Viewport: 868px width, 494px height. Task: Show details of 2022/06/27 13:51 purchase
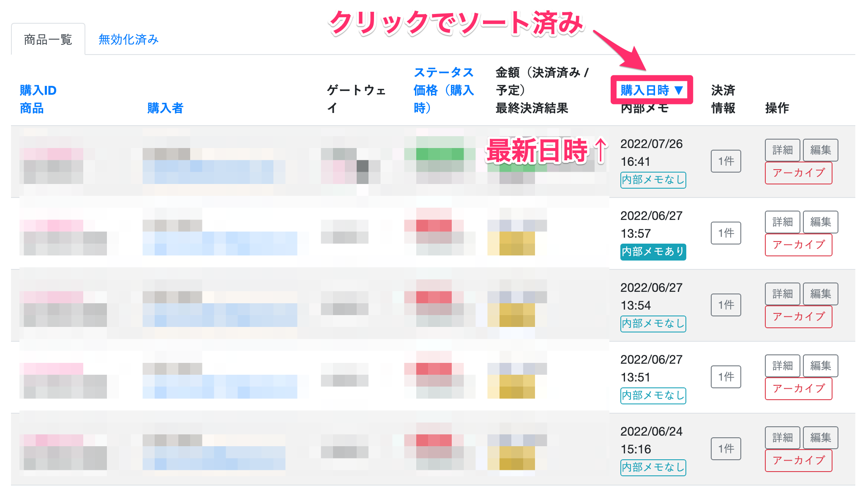(x=782, y=365)
